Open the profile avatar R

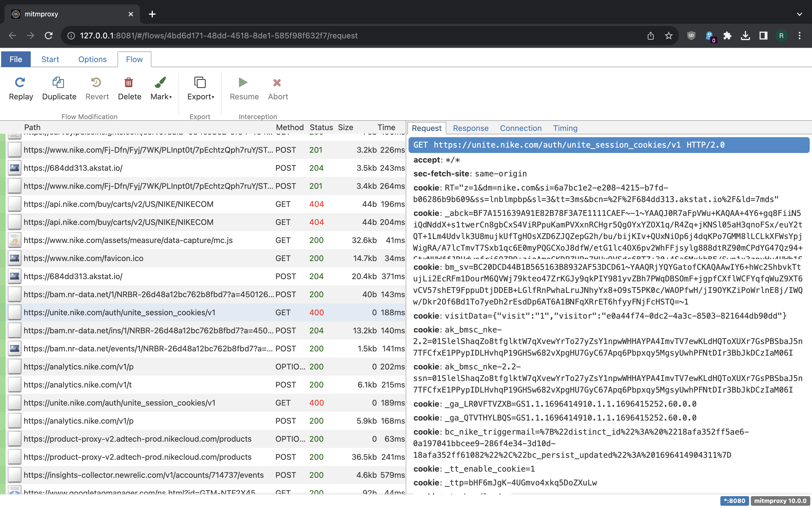[782, 36]
